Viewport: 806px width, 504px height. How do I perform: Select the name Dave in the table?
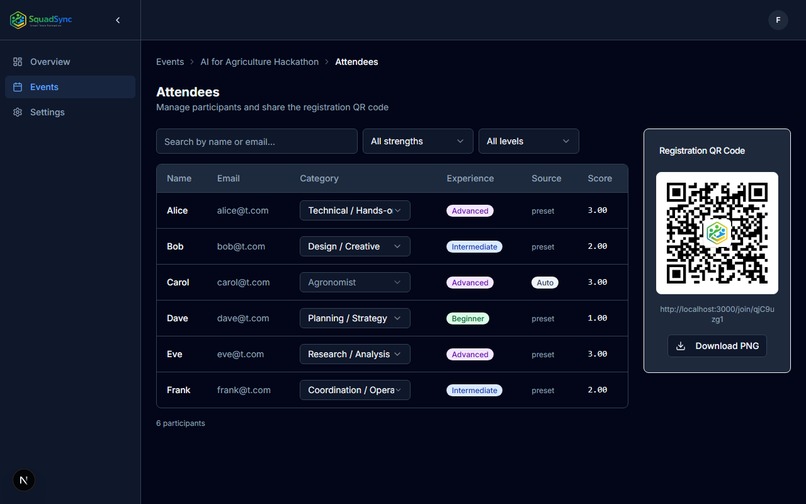pyautogui.click(x=177, y=318)
